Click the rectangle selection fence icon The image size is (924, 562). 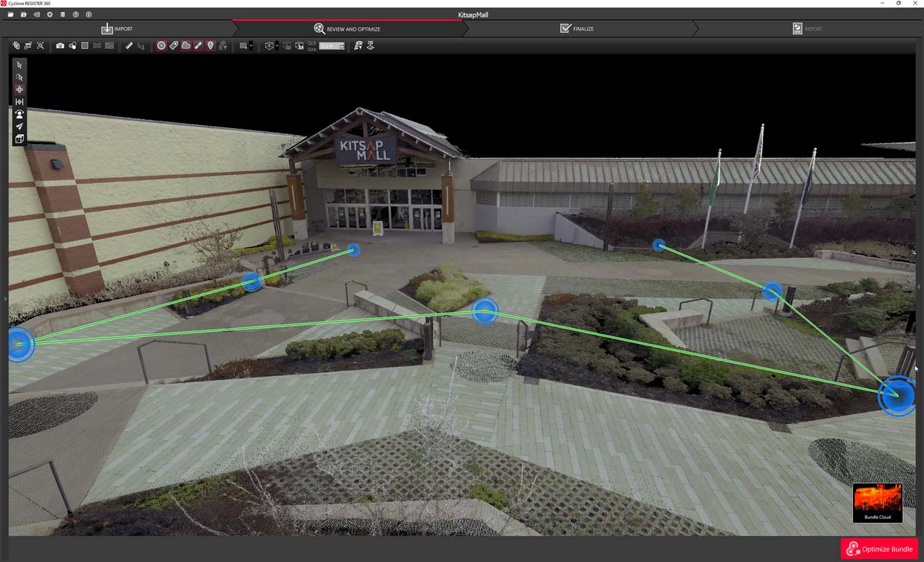click(243, 46)
